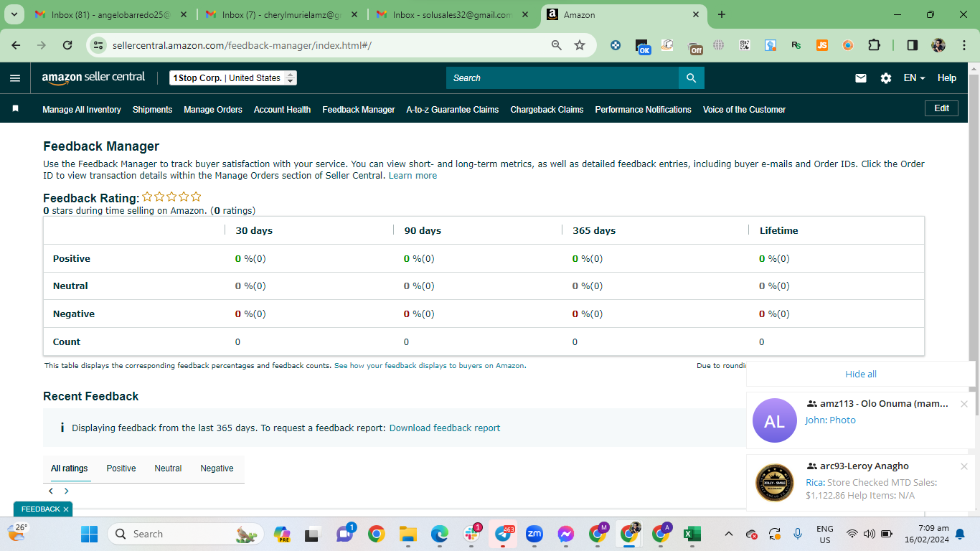Go back in browser history
Screen dimensions: 980x551
tap(17, 45)
